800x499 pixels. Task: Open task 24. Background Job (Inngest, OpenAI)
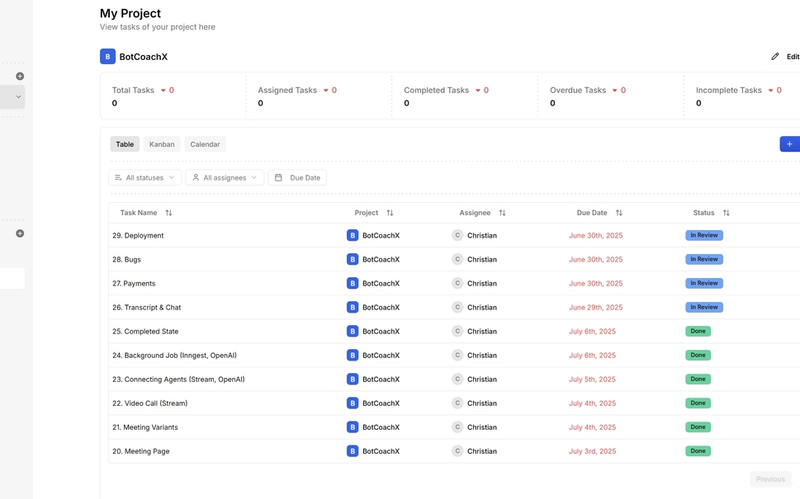click(174, 356)
